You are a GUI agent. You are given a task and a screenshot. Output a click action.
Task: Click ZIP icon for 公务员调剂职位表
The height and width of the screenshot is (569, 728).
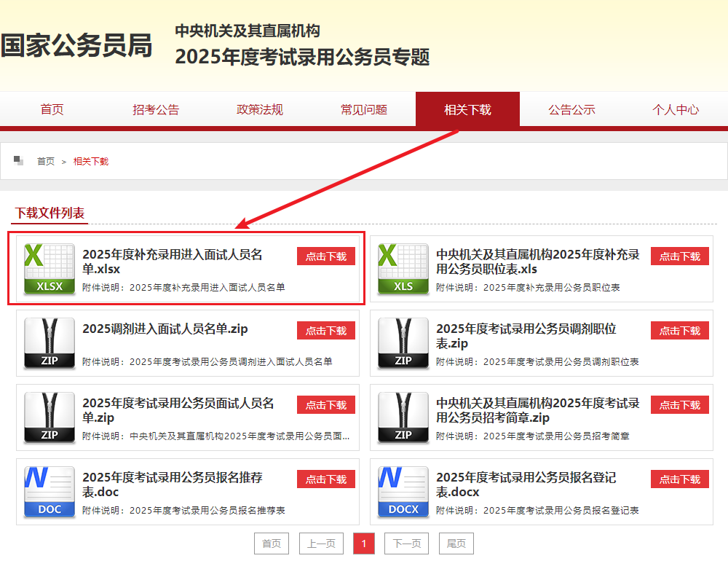(403, 343)
